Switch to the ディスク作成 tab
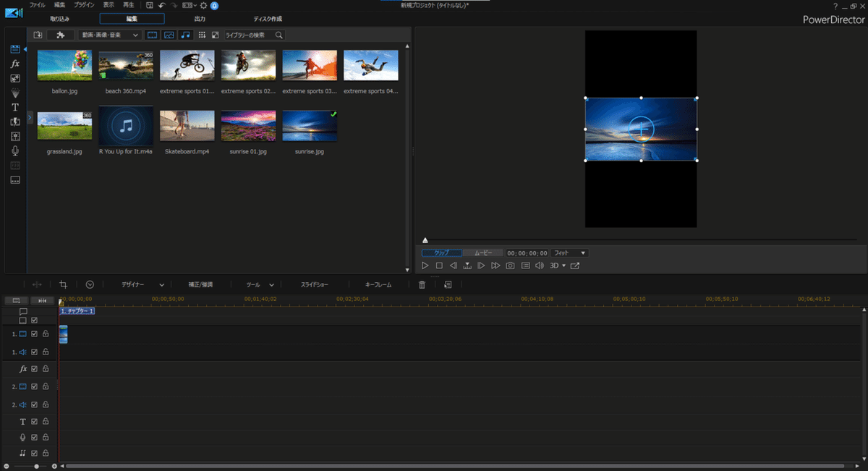The width and height of the screenshot is (868, 471). (x=268, y=19)
